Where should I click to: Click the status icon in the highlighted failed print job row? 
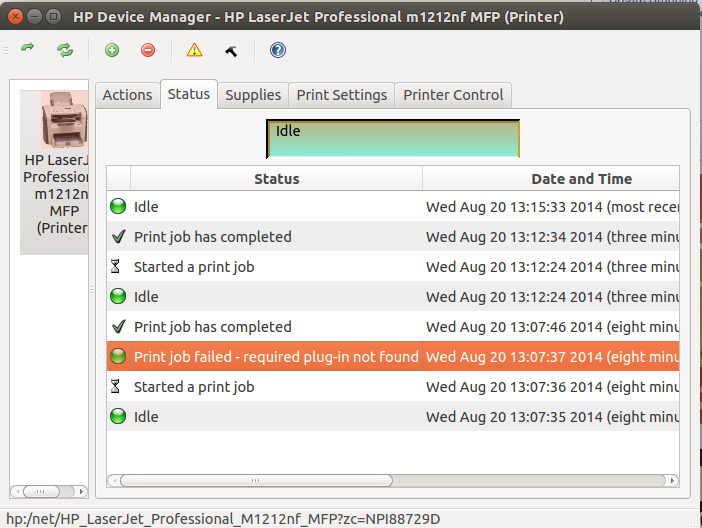click(x=118, y=356)
